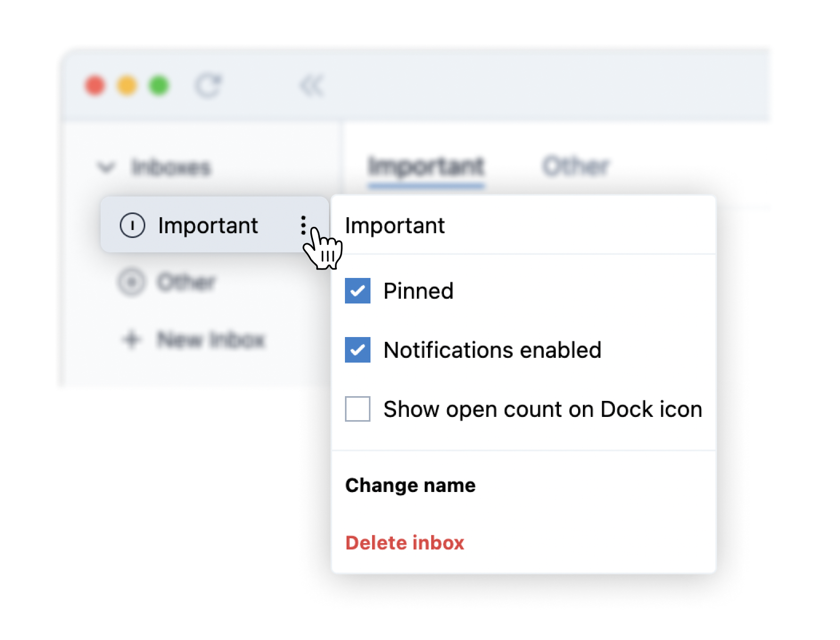Click the Other inbox circle icon

point(131,282)
